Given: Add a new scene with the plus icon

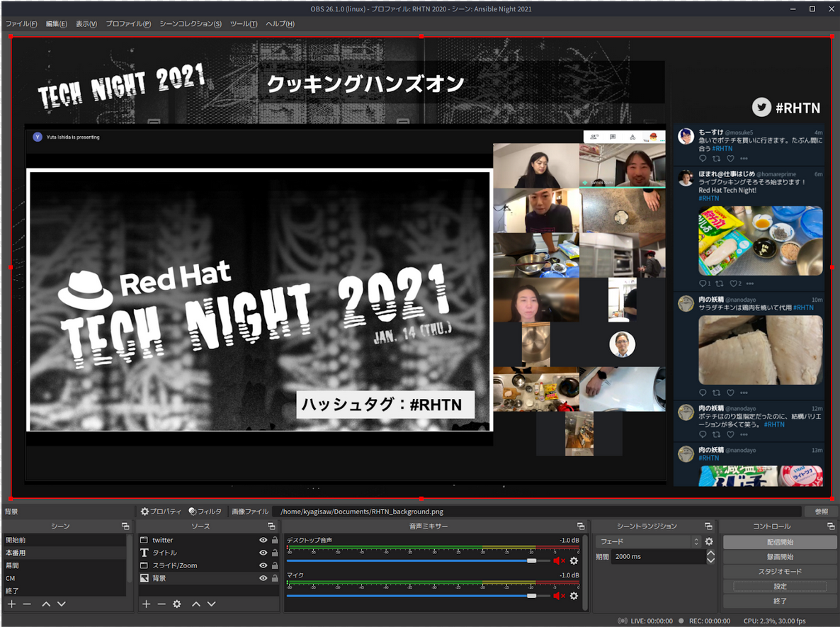Looking at the screenshot, I should pyautogui.click(x=12, y=604).
